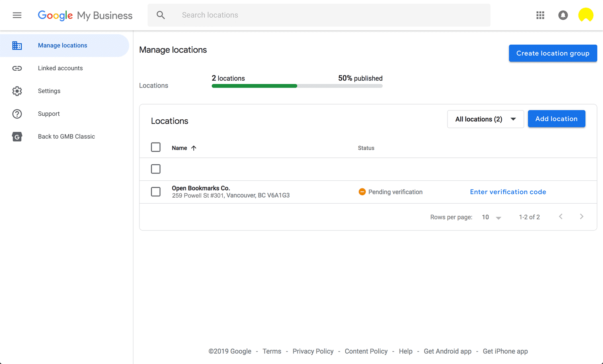Open the notifications bell

[563, 15]
